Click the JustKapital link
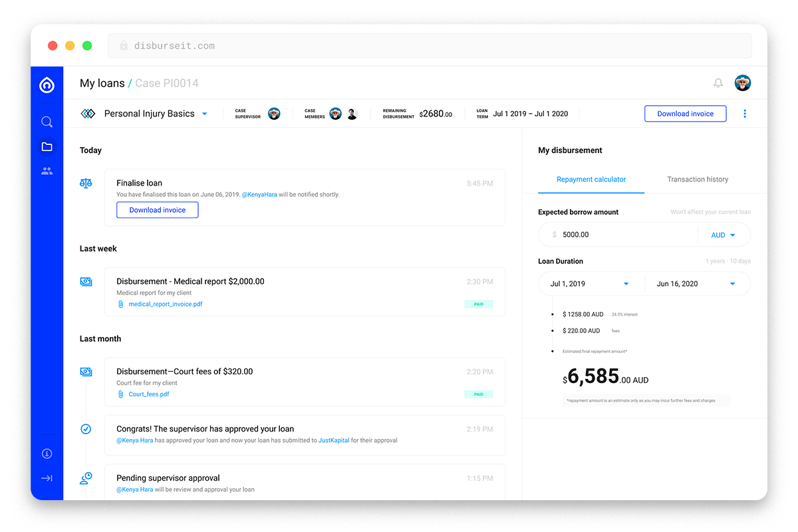798x532 pixels. click(x=334, y=440)
